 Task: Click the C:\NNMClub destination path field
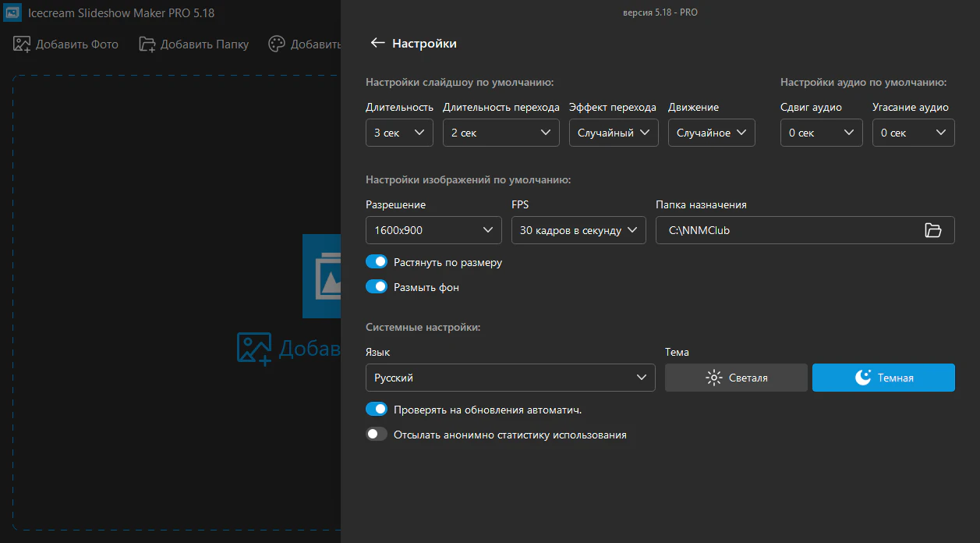(x=784, y=230)
